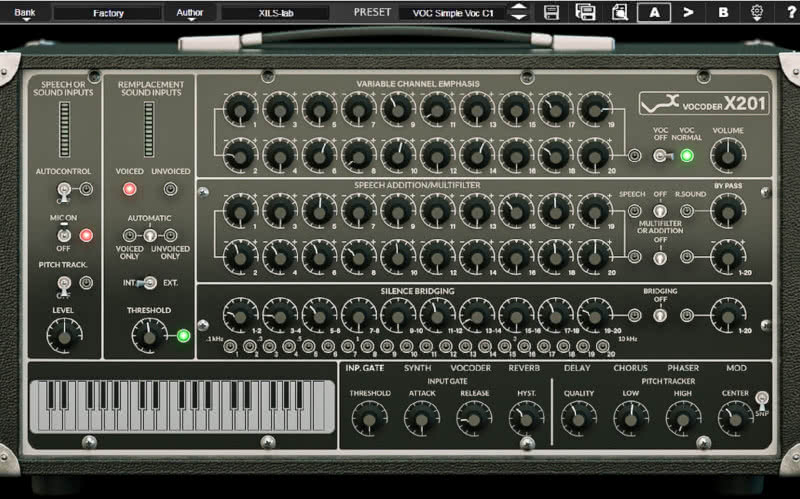Select next preset with down arrow

519,17
